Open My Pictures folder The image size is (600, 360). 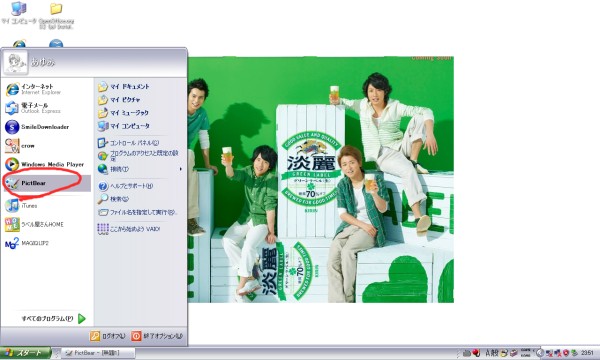(x=140, y=100)
